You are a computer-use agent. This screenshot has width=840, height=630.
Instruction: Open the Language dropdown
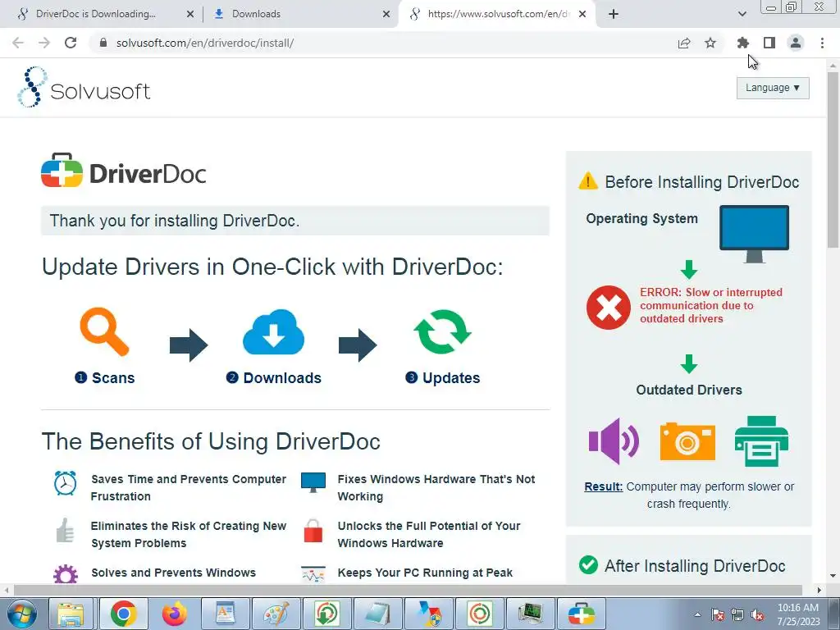coord(773,88)
